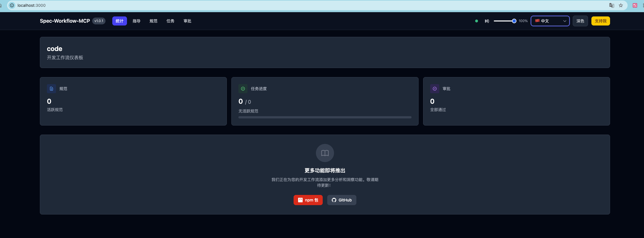
Task: Click the volume slider handle
Action: [x=514, y=21]
